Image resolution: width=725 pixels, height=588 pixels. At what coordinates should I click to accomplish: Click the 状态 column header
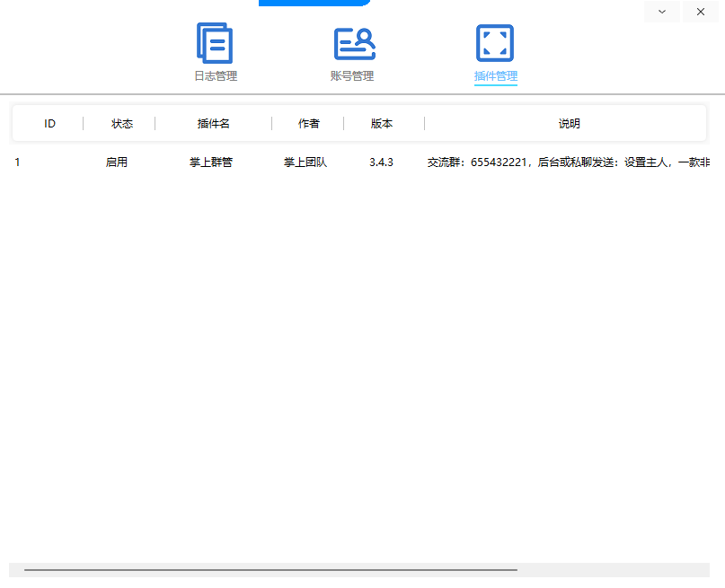[x=122, y=124]
